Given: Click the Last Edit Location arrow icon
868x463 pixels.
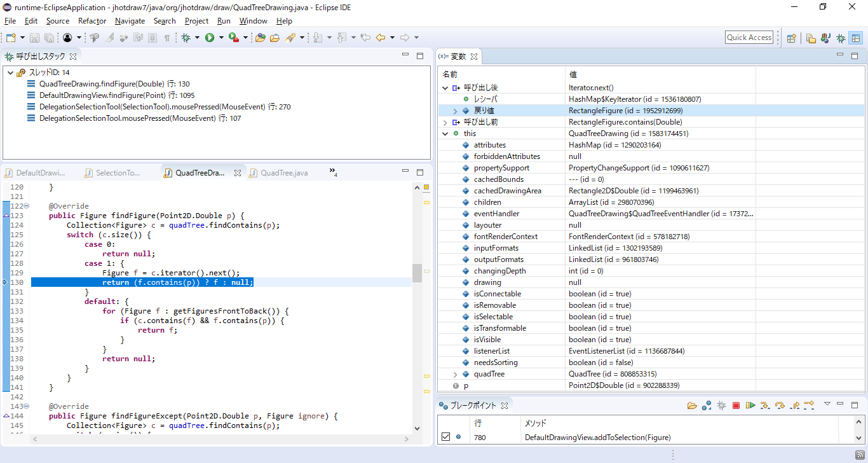Looking at the screenshot, I should 365,38.
